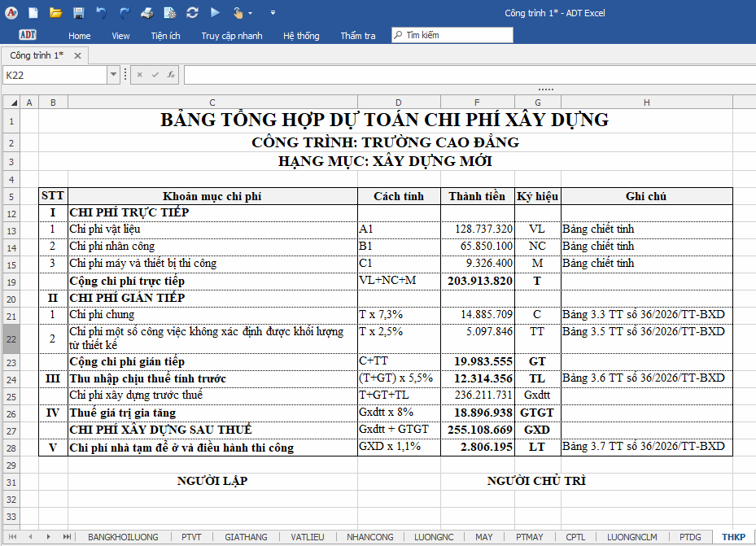The height and width of the screenshot is (546, 756).
Task: Expand the hand pointer tool dropdown
Action: (250, 14)
